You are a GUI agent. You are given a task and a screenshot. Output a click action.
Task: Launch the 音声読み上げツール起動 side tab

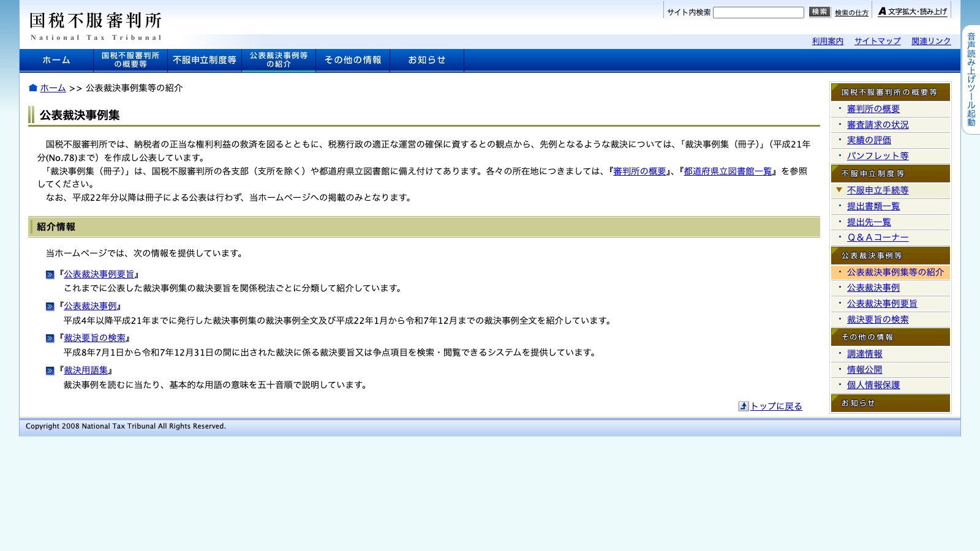[x=971, y=80]
